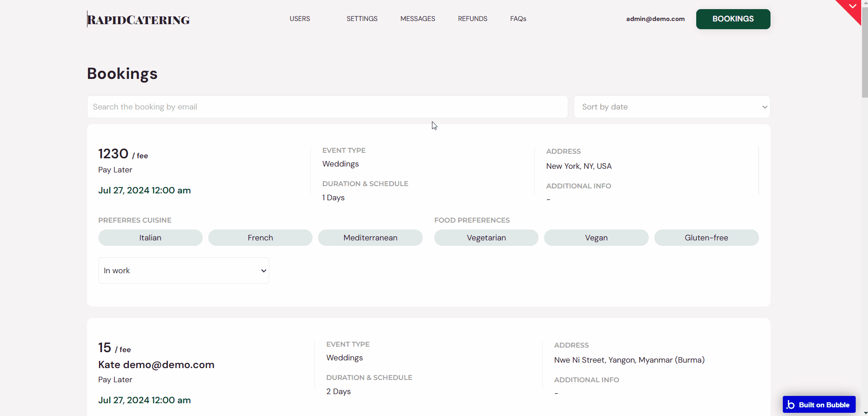Click the French cuisine tag
Image resolution: width=868 pixels, height=416 pixels.
coord(260,238)
